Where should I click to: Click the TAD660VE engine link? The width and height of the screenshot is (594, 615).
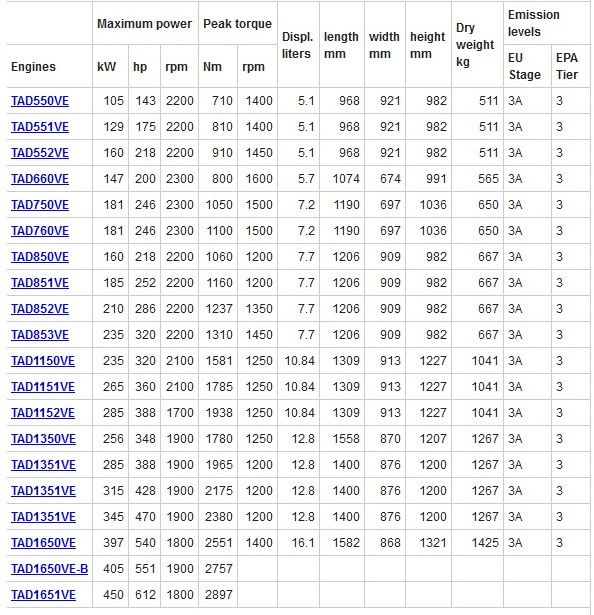pos(40,179)
